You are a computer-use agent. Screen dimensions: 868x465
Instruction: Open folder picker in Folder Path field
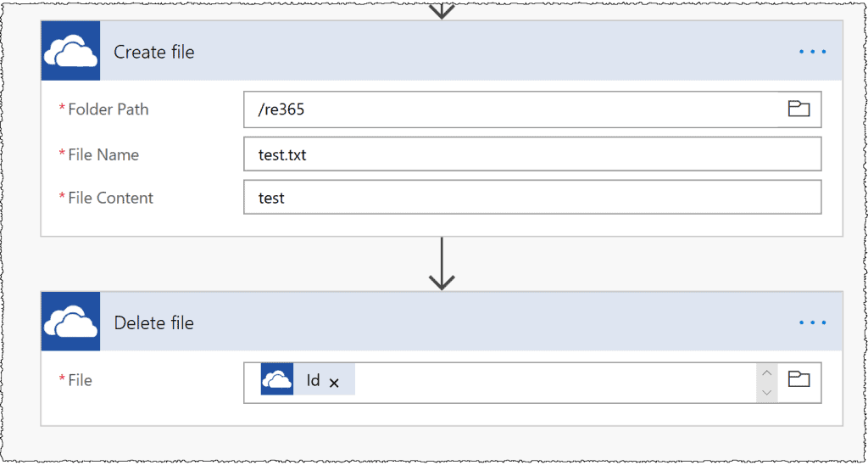tap(798, 109)
